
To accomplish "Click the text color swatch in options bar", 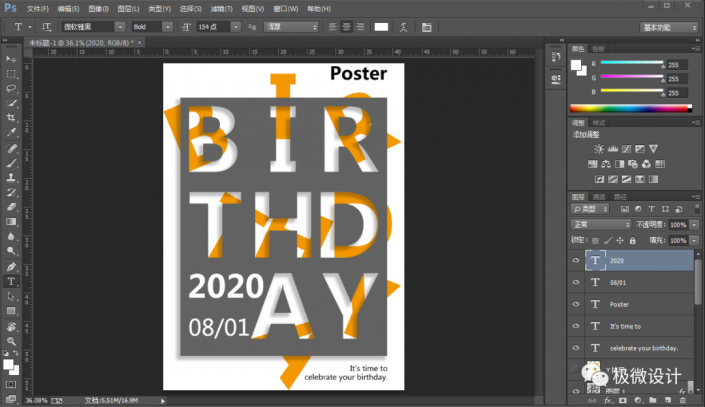I will 381,27.
